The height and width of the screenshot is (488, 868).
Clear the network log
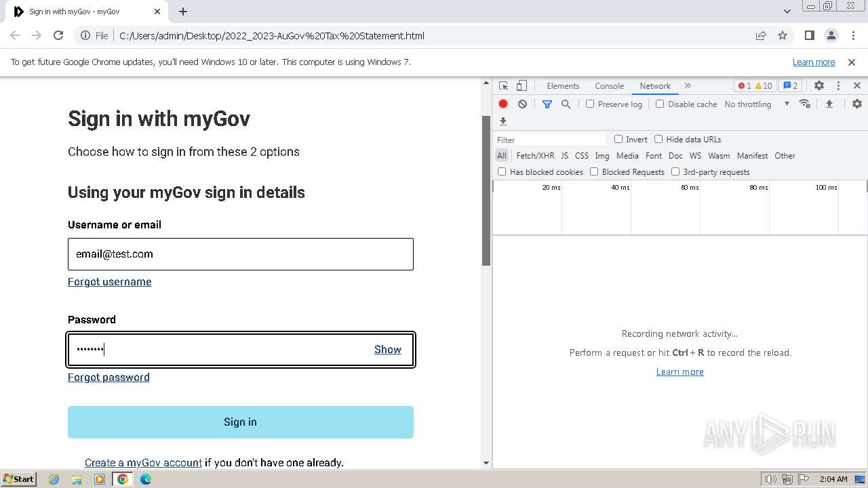pos(522,104)
